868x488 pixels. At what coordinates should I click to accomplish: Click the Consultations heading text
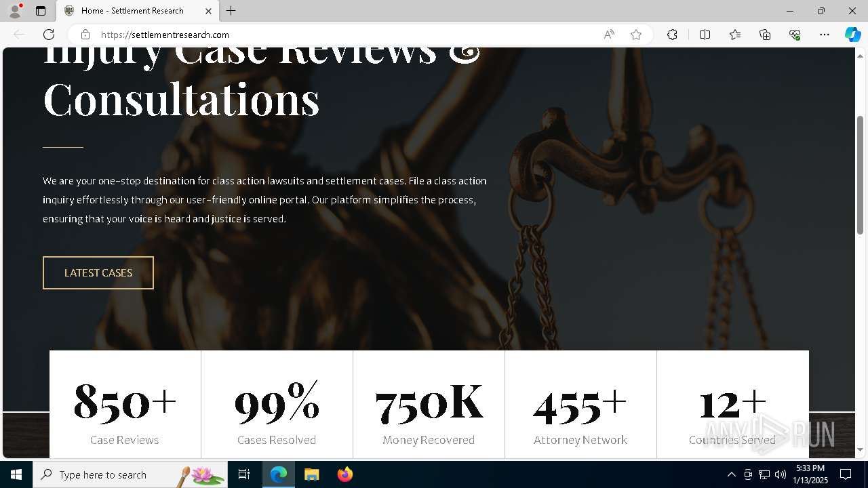181,100
